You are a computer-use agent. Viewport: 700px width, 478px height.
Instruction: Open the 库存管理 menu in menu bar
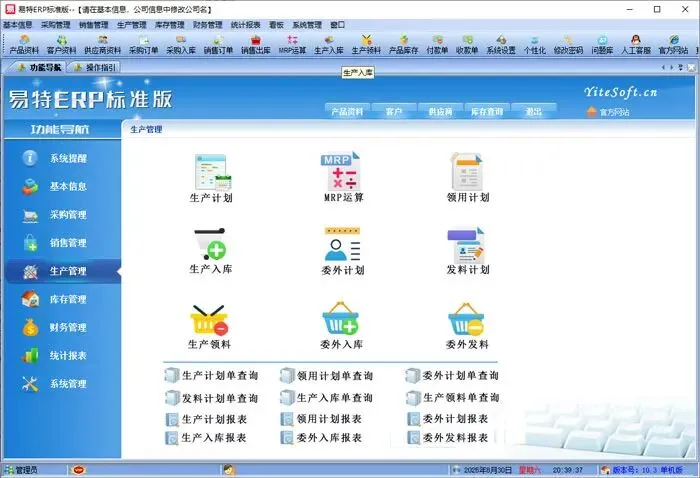tap(170, 25)
